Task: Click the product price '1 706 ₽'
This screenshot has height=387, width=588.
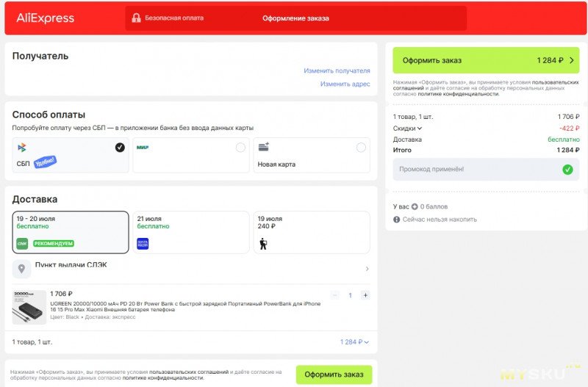Action: pos(61,294)
